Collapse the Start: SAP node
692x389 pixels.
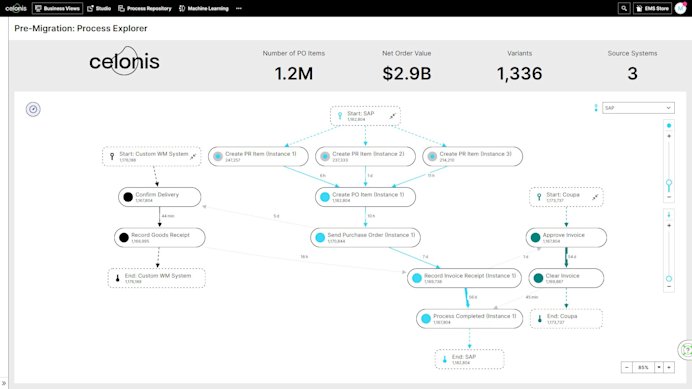click(x=392, y=116)
